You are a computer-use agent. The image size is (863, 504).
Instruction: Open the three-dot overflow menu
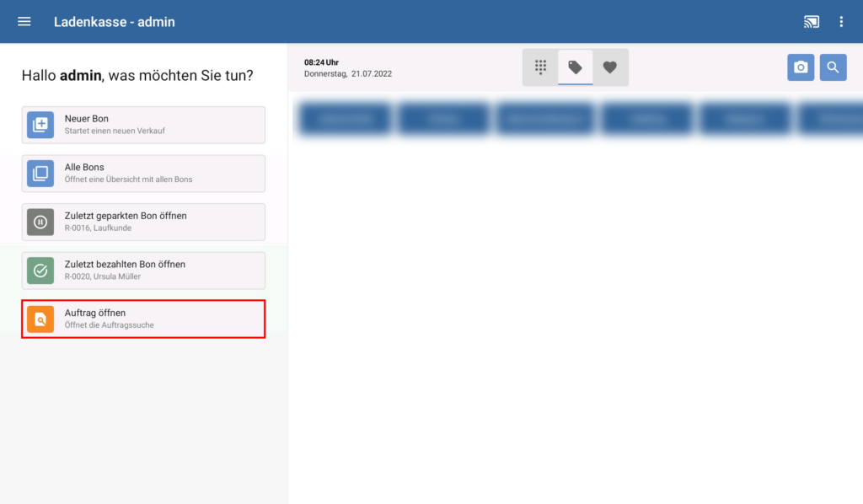point(841,22)
